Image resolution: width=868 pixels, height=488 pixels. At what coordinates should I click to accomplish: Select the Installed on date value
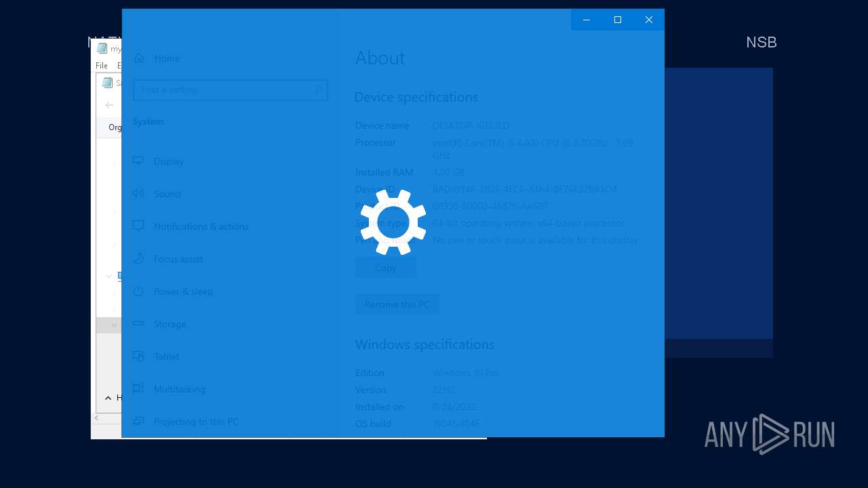[x=454, y=407]
